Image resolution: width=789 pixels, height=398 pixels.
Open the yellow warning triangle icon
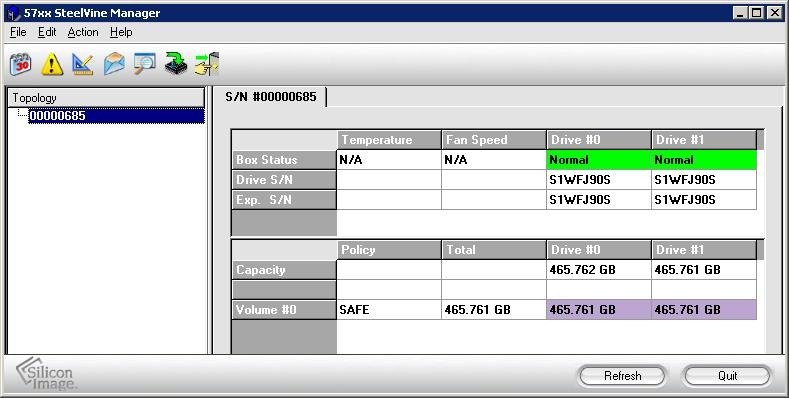coord(52,64)
